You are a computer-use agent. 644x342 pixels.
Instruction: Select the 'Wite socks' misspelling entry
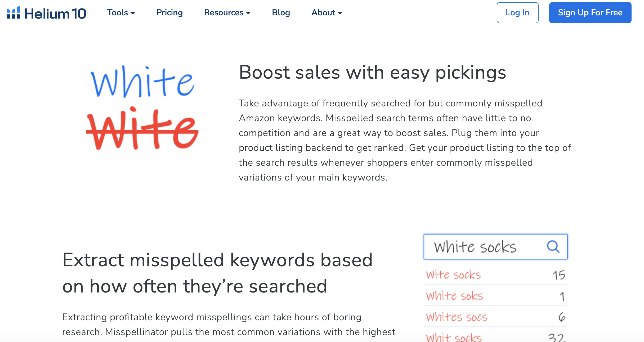pyautogui.click(x=454, y=275)
